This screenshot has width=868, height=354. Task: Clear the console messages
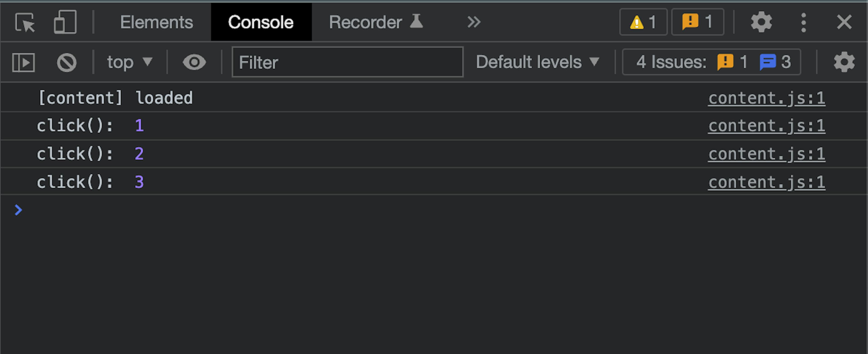(x=66, y=62)
